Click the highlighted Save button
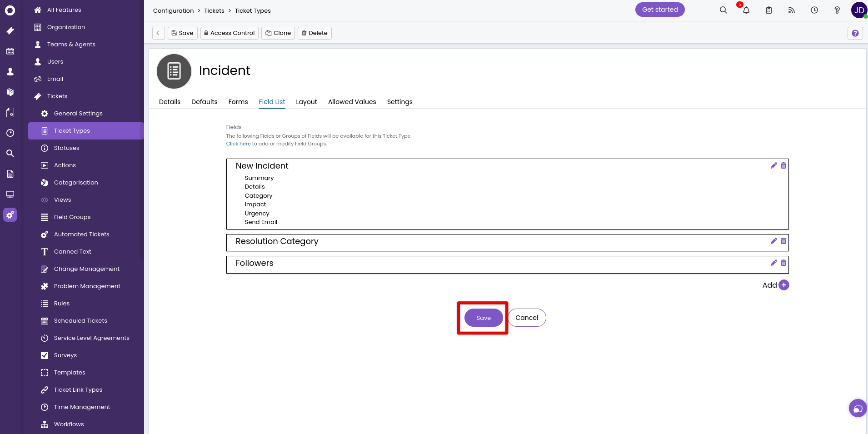 click(x=483, y=318)
